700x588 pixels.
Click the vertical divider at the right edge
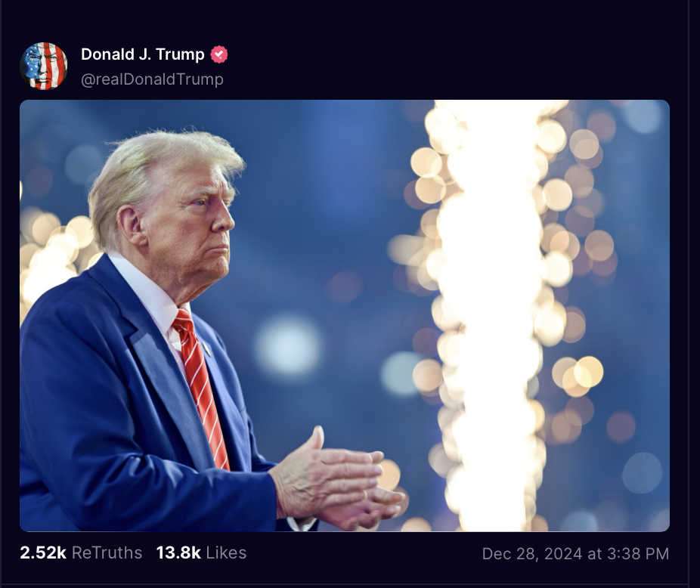point(688,294)
